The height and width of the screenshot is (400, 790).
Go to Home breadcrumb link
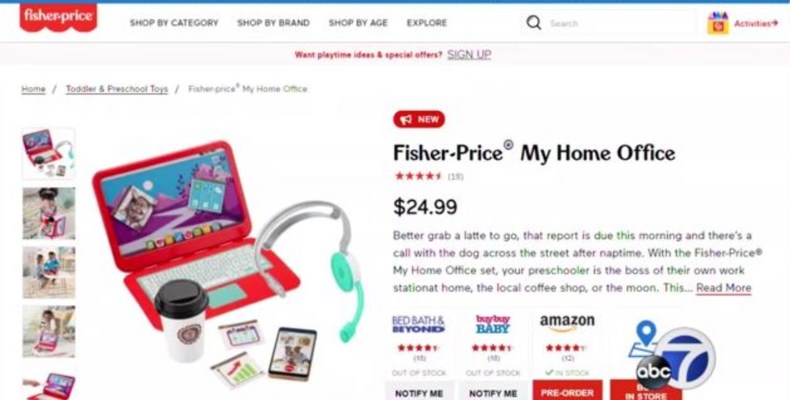click(x=33, y=89)
